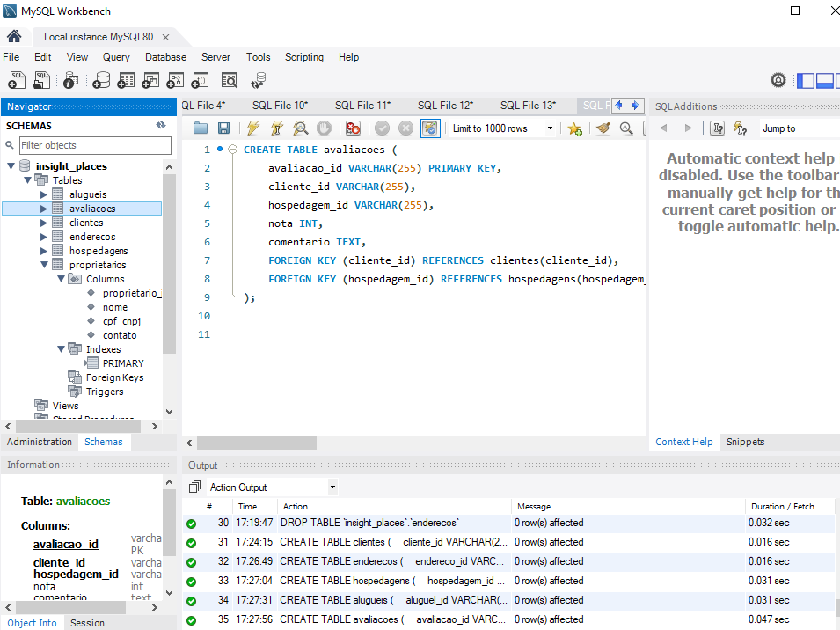Save the script with the floppy icon
The width and height of the screenshot is (840, 630).
point(224,128)
